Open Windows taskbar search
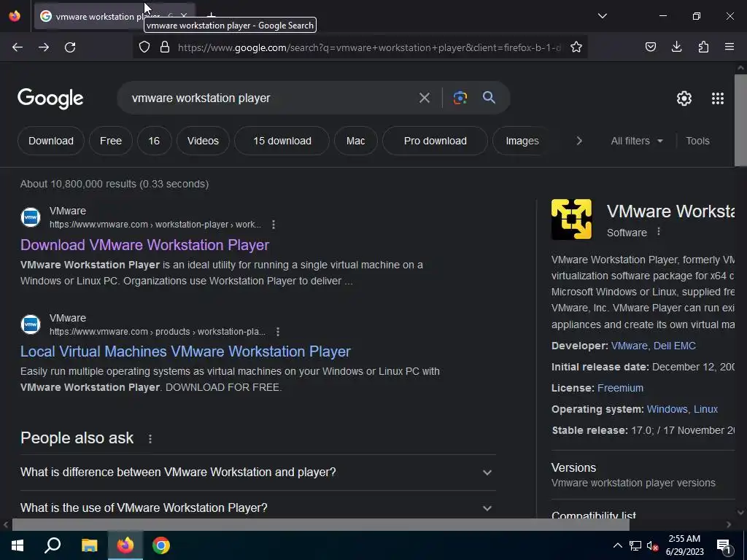The width and height of the screenshot is (747, 560). pyautogui.click(x=53, y=545)
